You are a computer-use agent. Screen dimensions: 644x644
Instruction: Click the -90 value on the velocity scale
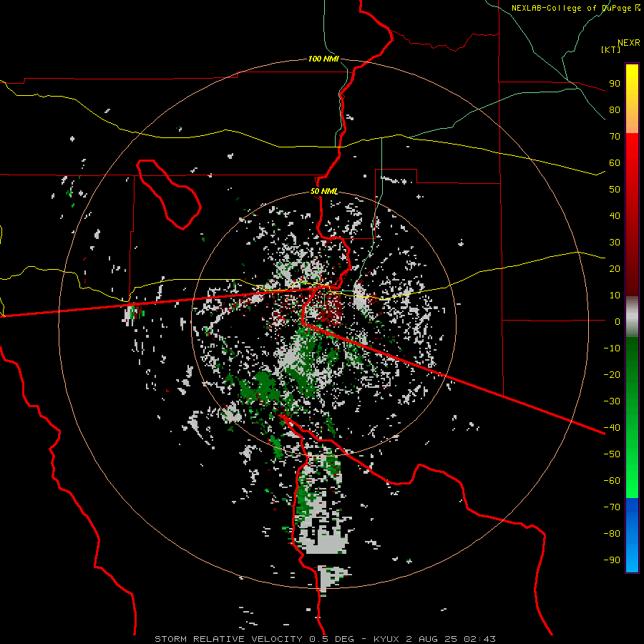coord(612,560)
